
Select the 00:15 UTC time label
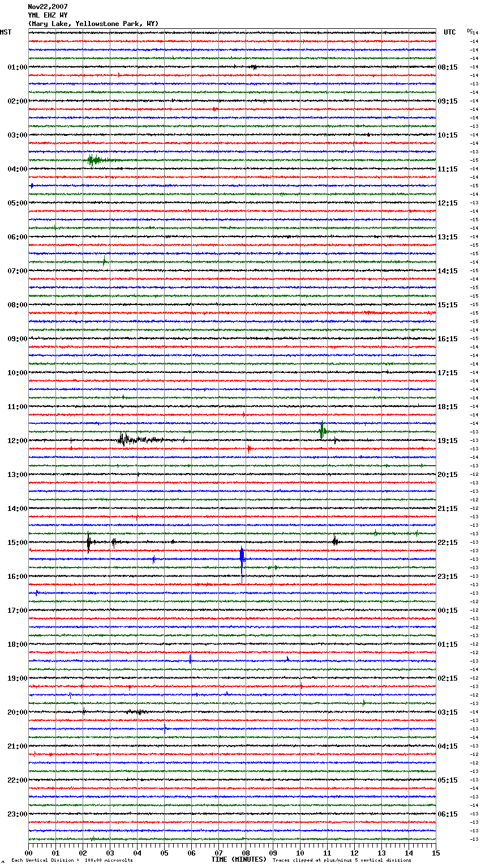pyautogui.click(x=448, y=611)
